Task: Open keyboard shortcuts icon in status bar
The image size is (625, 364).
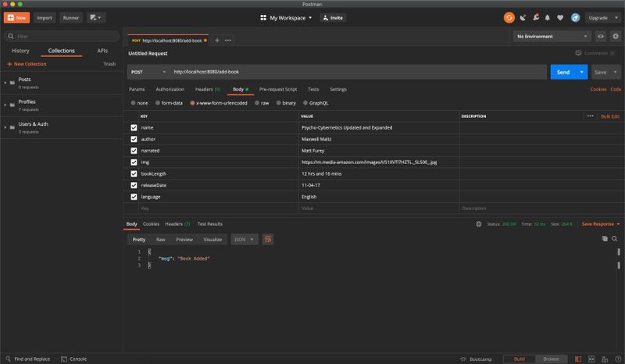Action: 605,359
